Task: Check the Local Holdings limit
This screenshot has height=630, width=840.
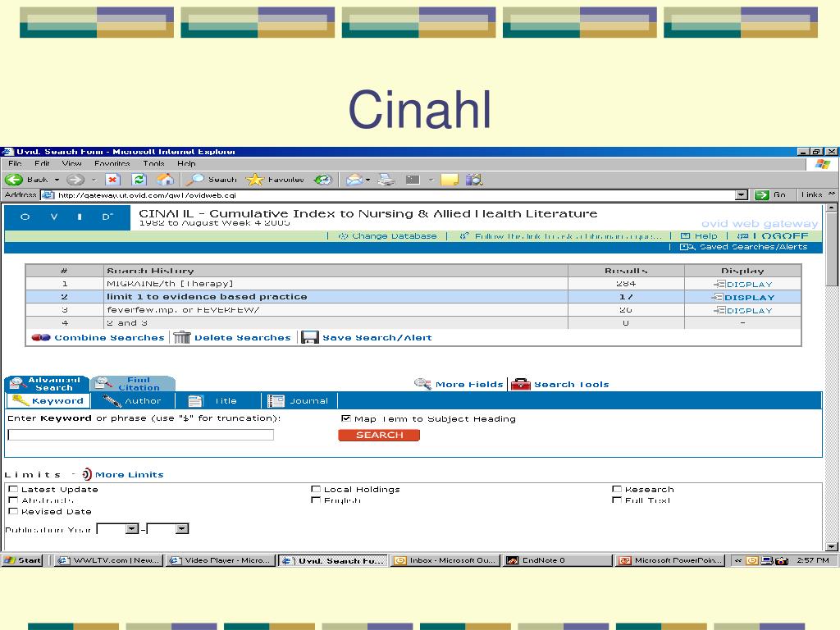Action: coord(316,489)
